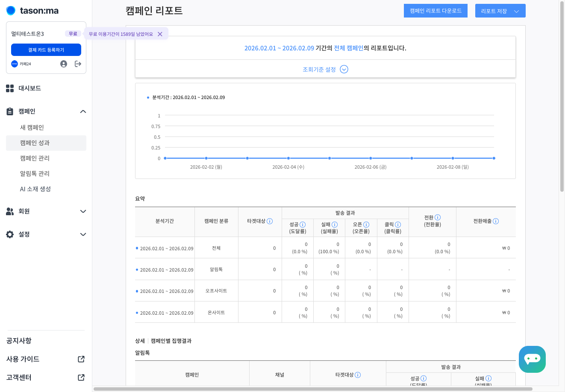Image resolution: width=565 pixels, height=392 pixels.
Task: Click summary table 실패 info icon
Action: [x=335, y=225]
